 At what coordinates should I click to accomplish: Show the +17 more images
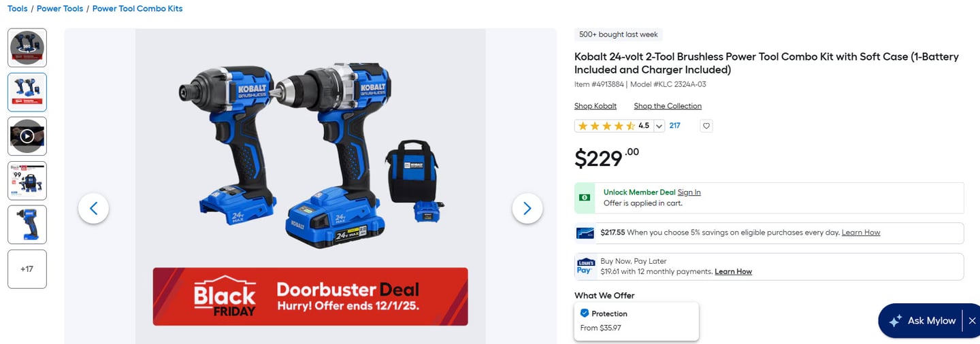click(27, 269)
